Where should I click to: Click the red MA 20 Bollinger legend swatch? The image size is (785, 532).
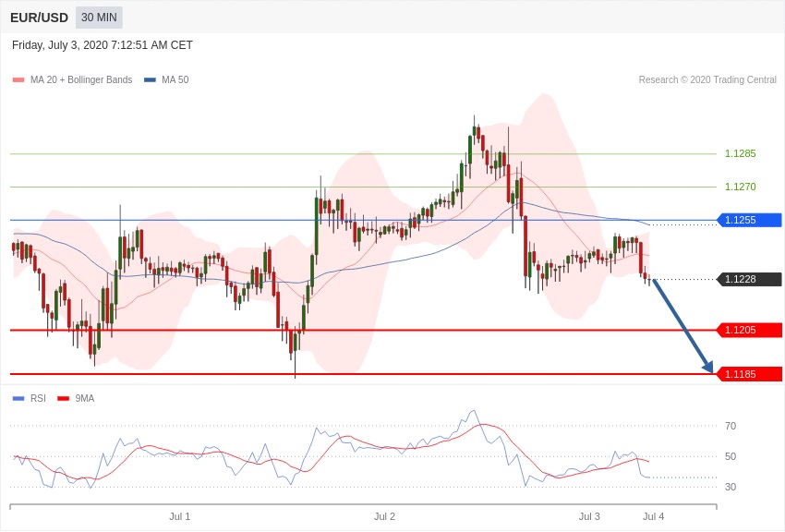[18, 80]
